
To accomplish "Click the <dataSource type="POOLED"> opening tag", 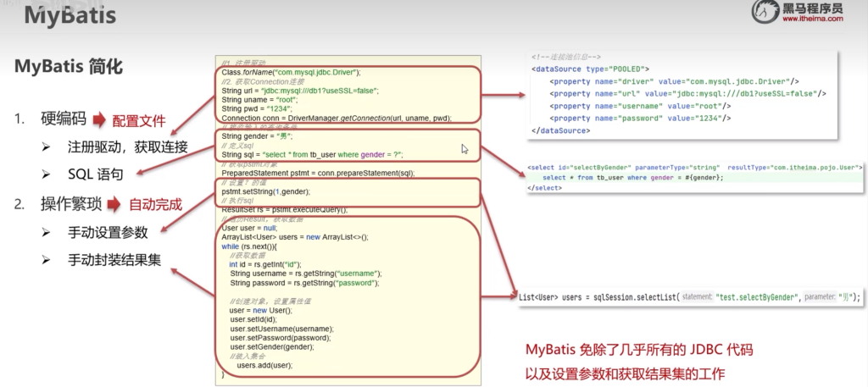I will 590,69.
